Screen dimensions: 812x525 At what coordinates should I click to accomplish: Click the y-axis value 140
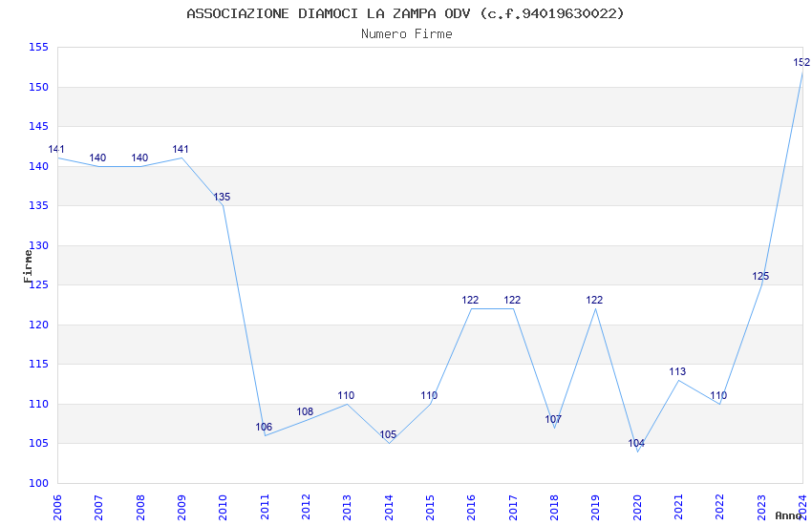coord(38,166)
